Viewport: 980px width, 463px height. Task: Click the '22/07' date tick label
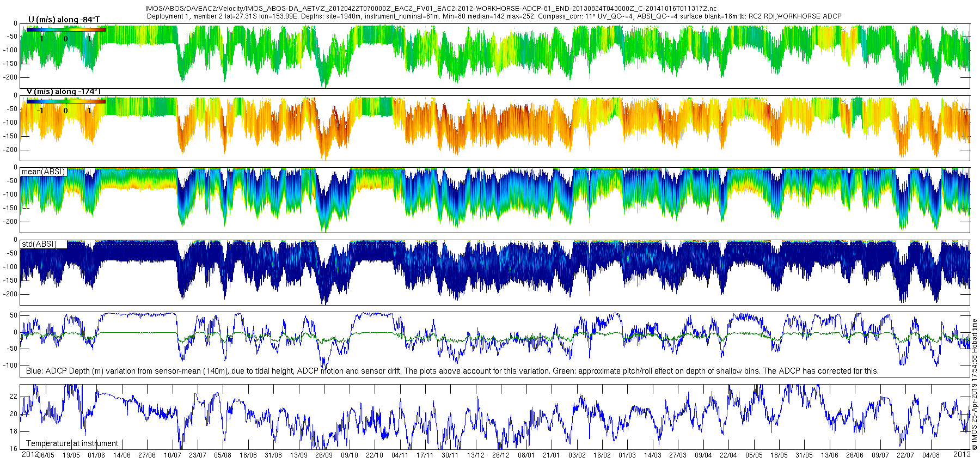[905, 455]
